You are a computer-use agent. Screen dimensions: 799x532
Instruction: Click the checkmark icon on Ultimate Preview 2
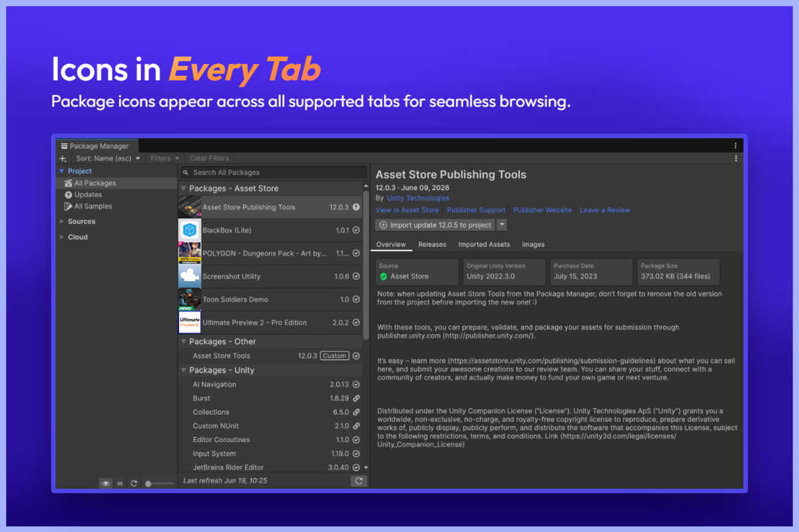tap(356, 322)
